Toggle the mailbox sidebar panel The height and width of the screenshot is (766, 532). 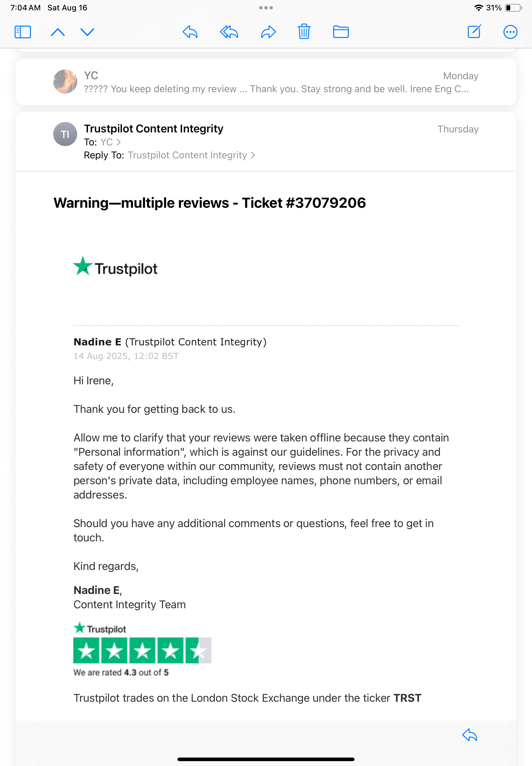pos(23,32)
